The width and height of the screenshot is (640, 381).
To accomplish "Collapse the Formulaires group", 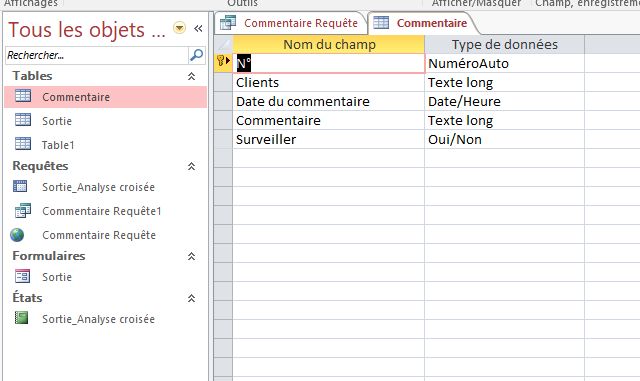I will click(191, 256).
